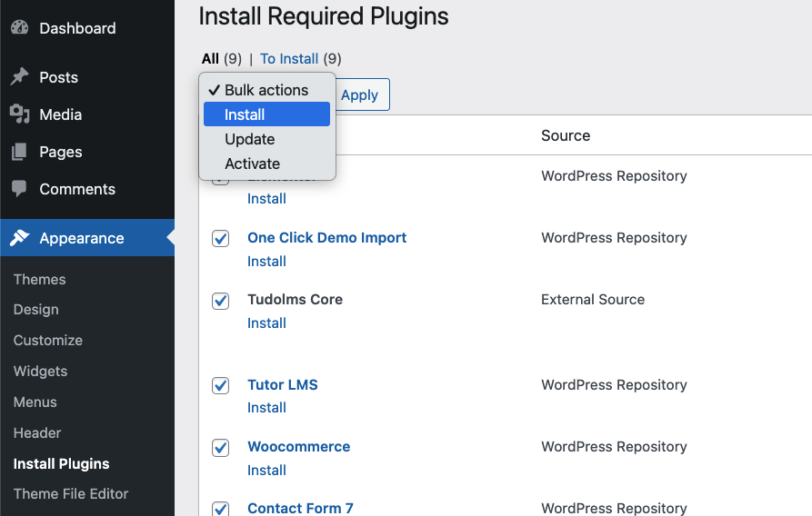Sort by the Source column header

(566, 135)
